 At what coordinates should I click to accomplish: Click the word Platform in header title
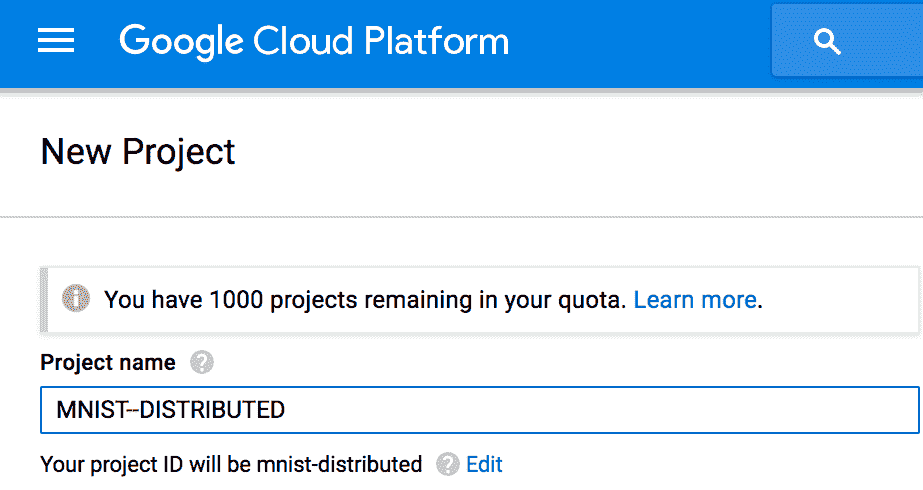[436, 41]
